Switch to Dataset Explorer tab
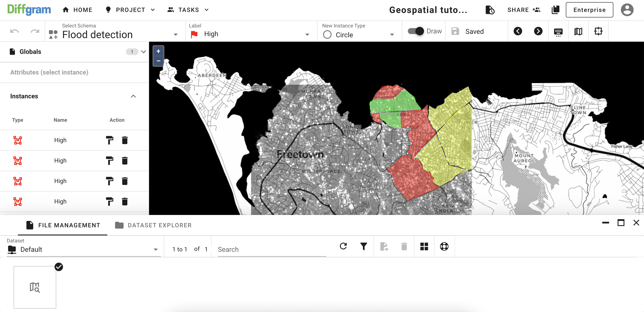The image size is (644, 312). point(153,225)
